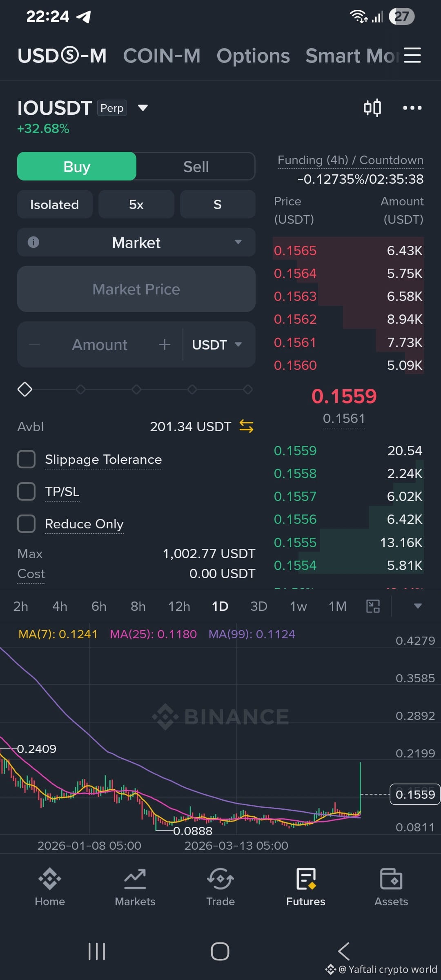
Task: Select bid price 0.1554 in order book
Action: point(295,565)
